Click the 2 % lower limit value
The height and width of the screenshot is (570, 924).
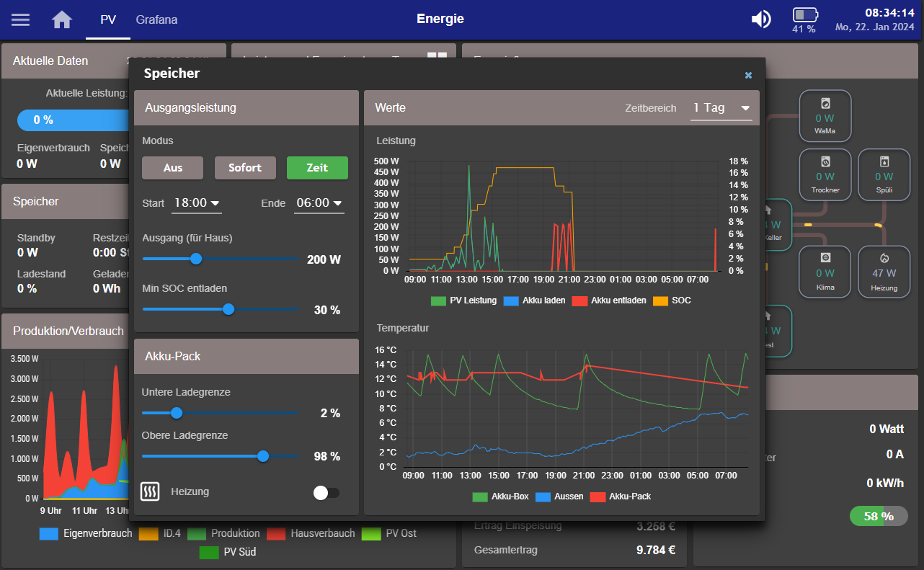[330, 414]
